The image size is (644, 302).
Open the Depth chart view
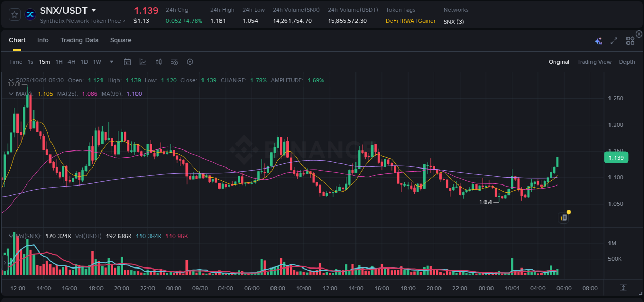626,62
